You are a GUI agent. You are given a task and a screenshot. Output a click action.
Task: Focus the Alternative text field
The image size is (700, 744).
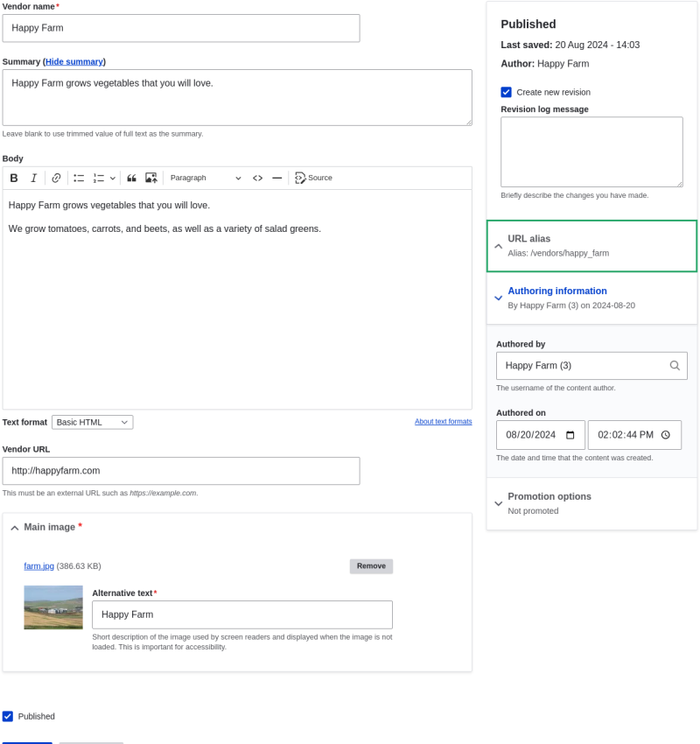click(x=242, y=615)
